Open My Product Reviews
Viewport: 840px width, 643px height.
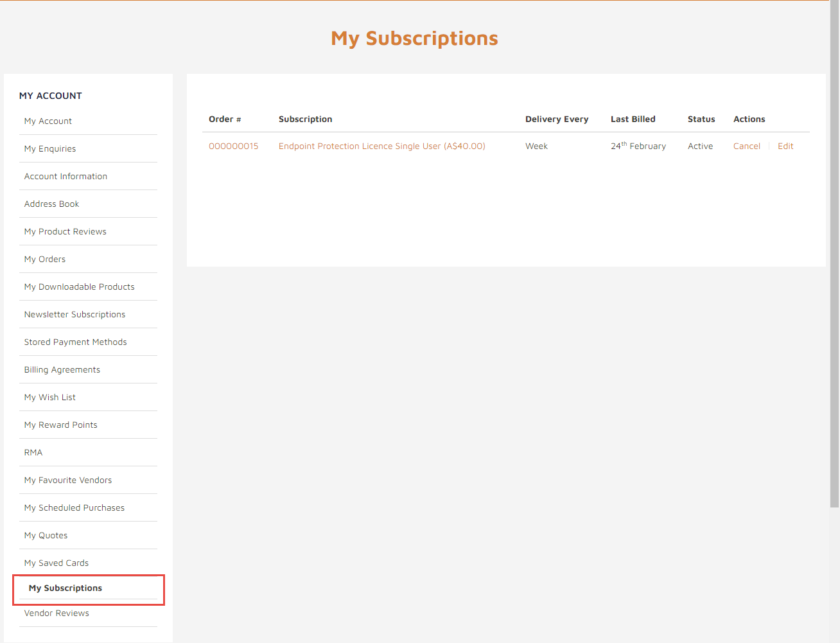66,231
